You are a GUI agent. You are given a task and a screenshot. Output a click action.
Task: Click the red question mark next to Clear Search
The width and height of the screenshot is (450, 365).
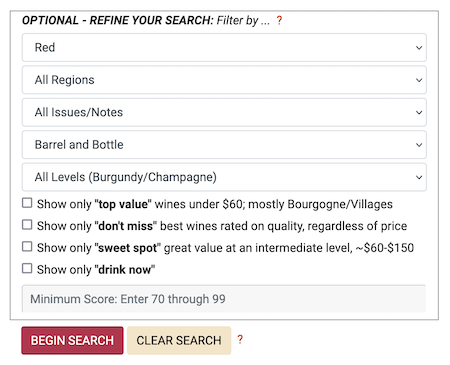(x=240, y=340)
